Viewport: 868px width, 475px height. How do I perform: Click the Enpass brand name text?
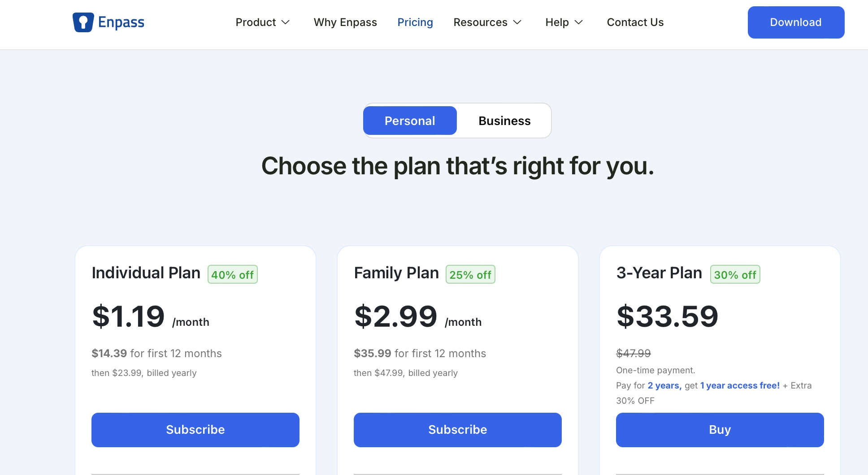[x=121, y=22]
